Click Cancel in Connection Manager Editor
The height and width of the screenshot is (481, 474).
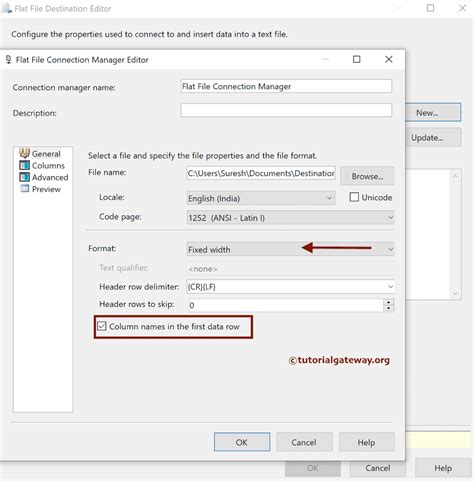coord(304,442)
